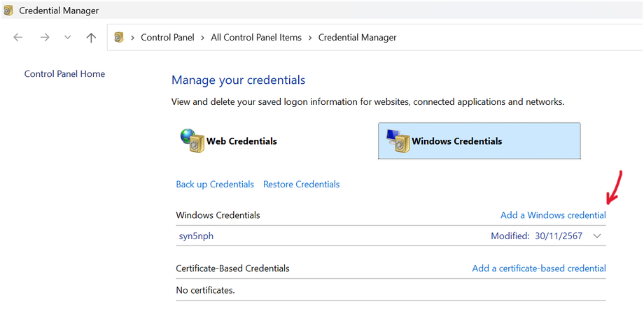
Task: Open recent locations dropdown chevron
Action: (68, 38)
